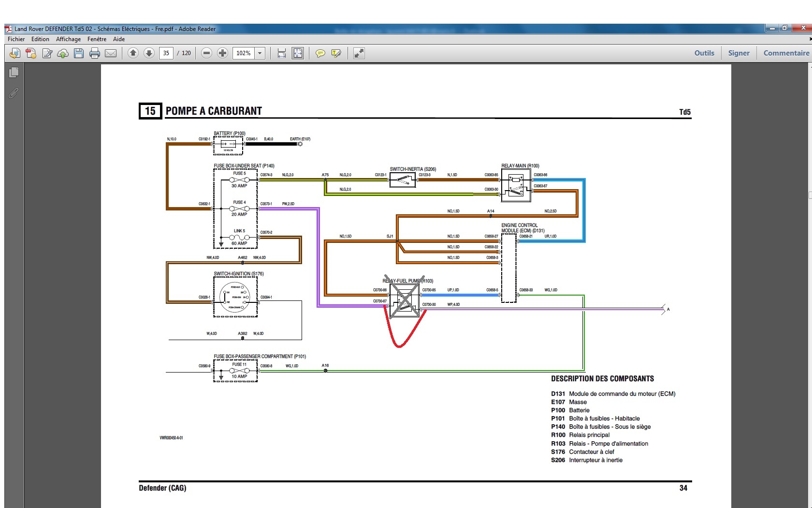Screen dimensions: 812x508
Task: Open the Outils pane
Action: (x=704, y=53)
